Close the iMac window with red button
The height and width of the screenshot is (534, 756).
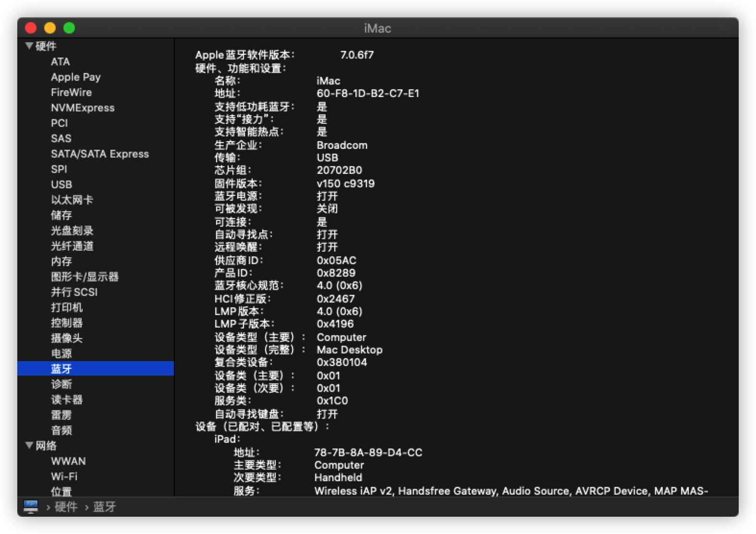click(x=31, y=28)
